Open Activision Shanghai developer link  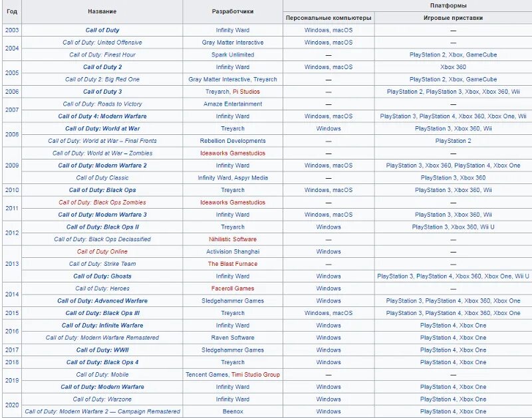tap(232, 252)
